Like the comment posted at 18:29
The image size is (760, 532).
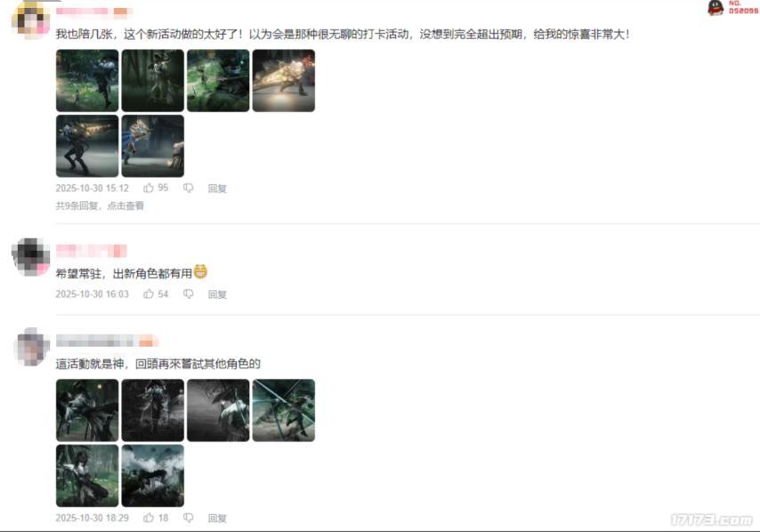[x=149, y=518]
